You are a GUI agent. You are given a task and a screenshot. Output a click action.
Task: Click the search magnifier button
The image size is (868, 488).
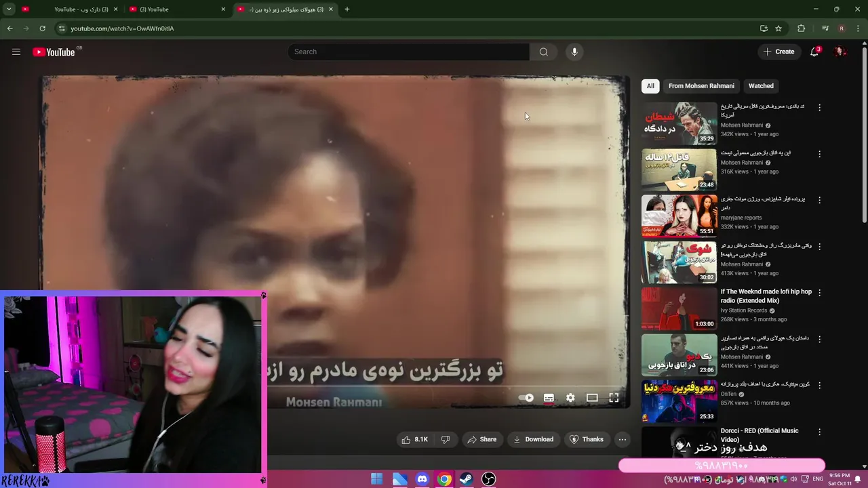[x=543, y=52]
